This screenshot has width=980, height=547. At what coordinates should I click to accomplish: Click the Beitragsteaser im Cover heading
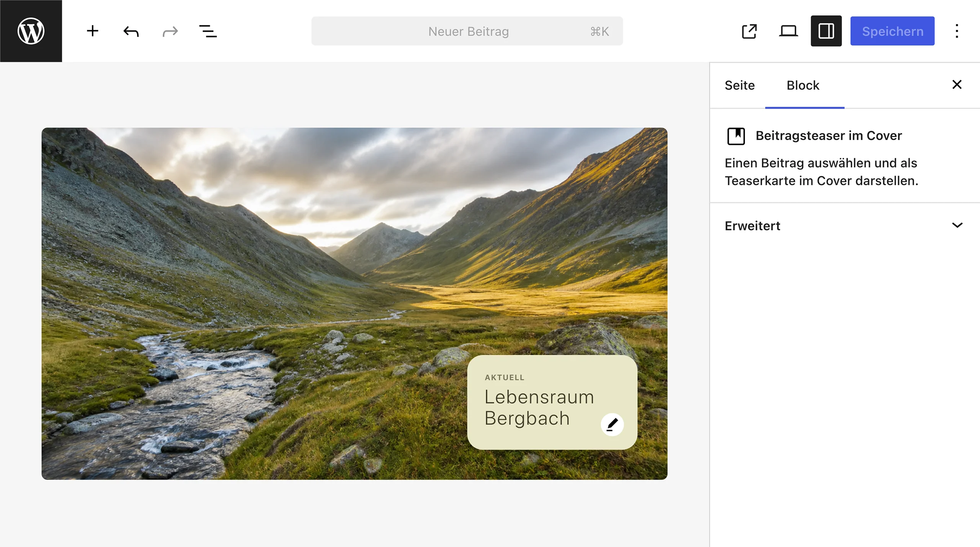829,136
